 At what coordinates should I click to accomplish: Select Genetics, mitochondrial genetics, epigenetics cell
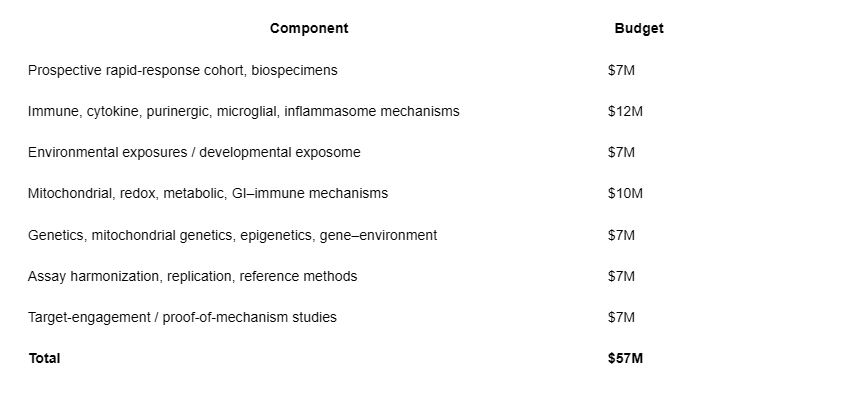pos(232,236)
